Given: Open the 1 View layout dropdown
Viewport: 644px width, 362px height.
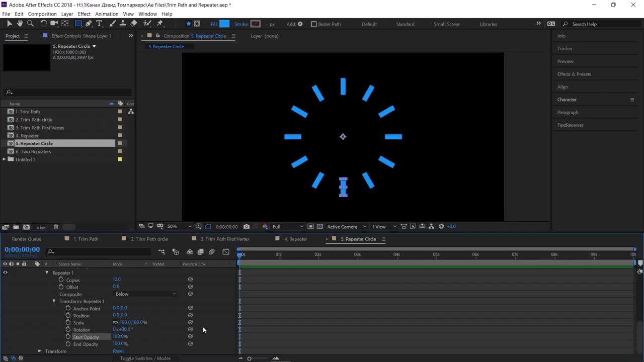Looking at the screenshot, I should (384, 227).
